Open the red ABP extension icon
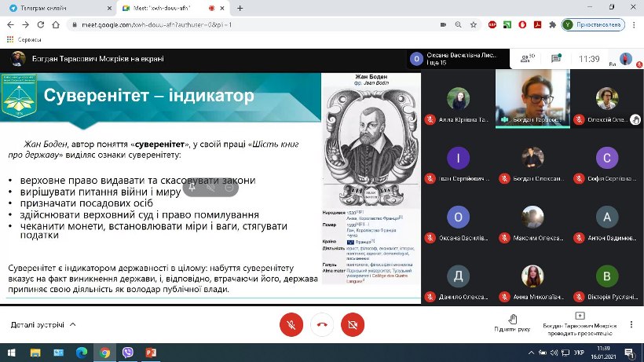644x362 pixels. 492,24
